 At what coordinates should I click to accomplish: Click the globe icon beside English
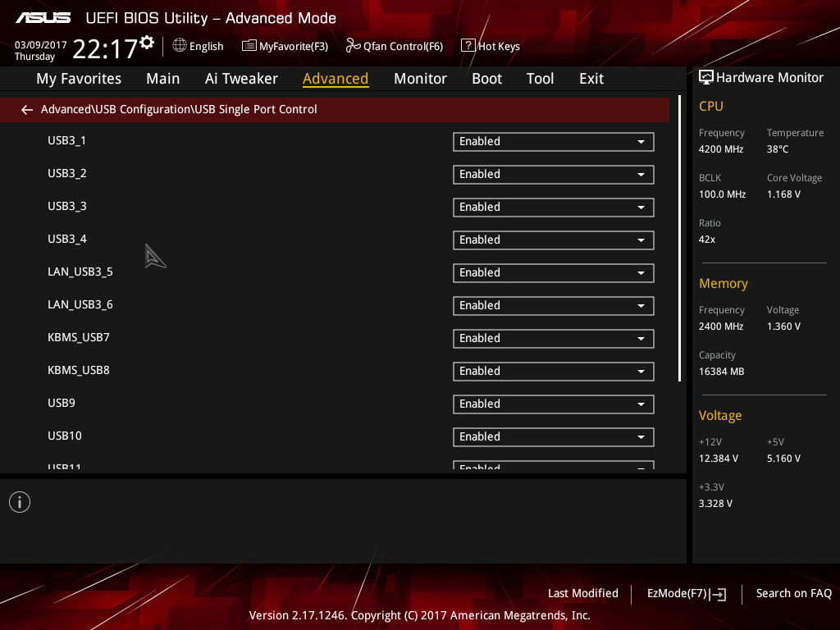180,46
